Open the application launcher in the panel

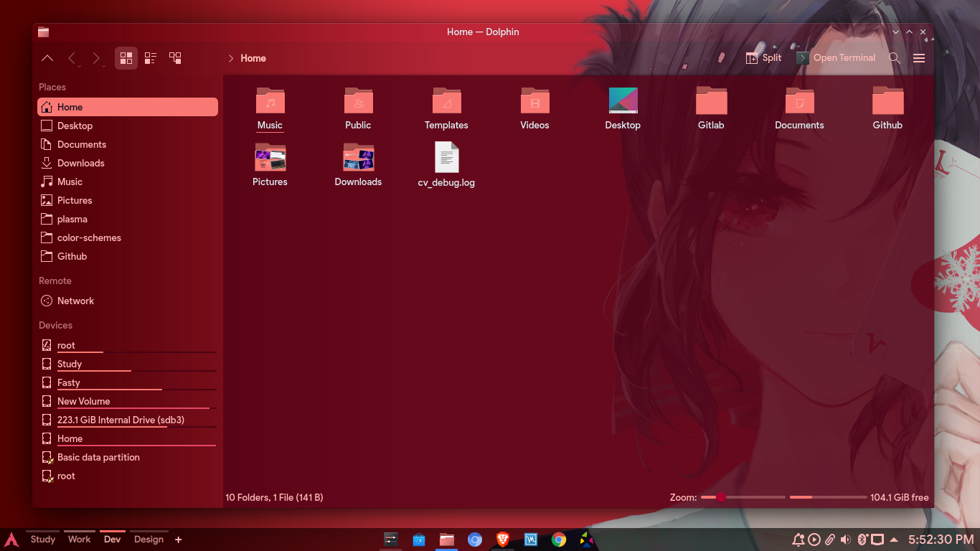click(x=11, y=540)
